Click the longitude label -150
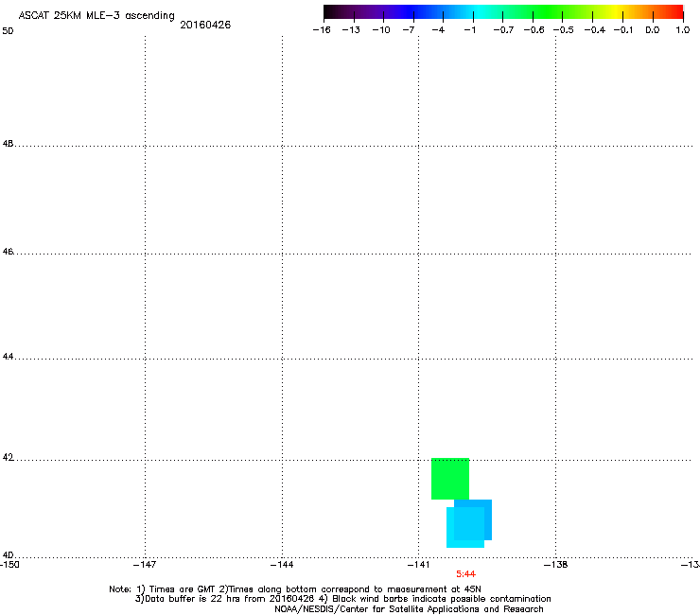 pos(9,565)
